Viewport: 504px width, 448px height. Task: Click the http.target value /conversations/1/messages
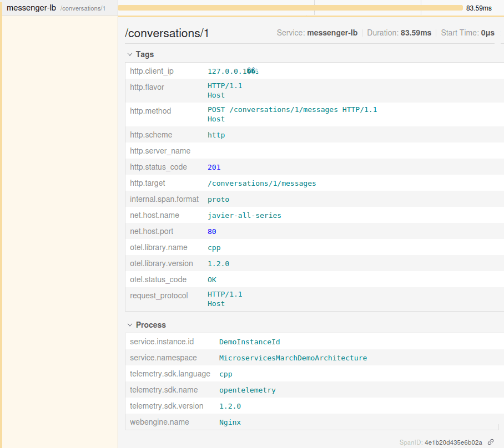tap(262, 183)
